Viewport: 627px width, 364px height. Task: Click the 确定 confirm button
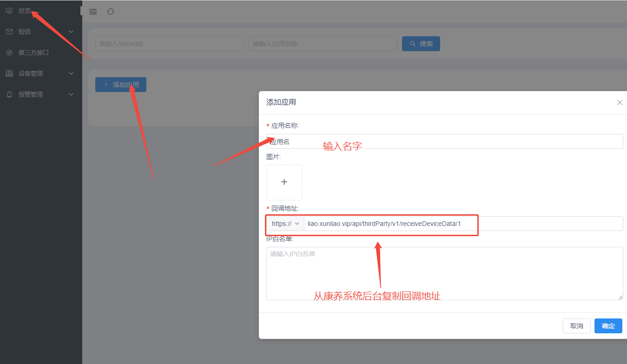pos(608,326)
